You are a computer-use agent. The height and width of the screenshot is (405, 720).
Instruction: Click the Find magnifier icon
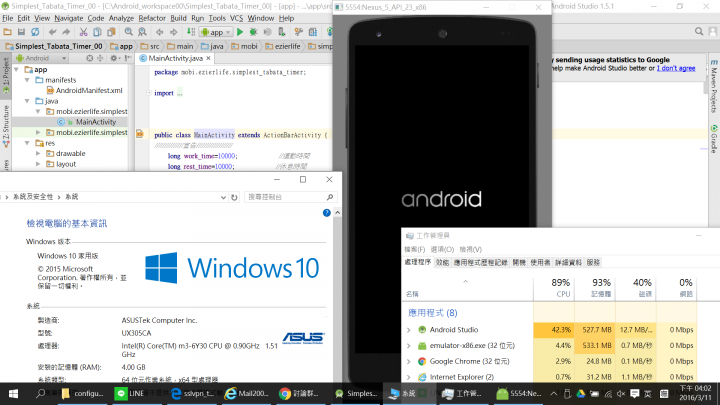129,32
